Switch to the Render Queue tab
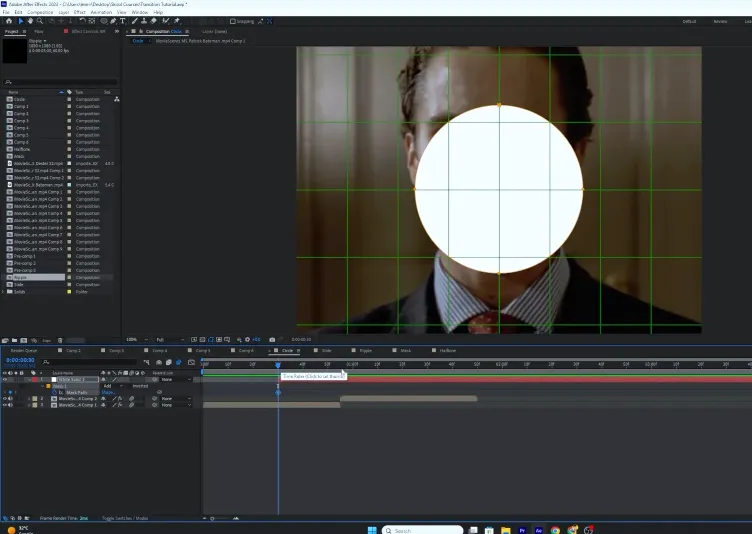Screen dimensions: 752x534 [x=24, y=351]
